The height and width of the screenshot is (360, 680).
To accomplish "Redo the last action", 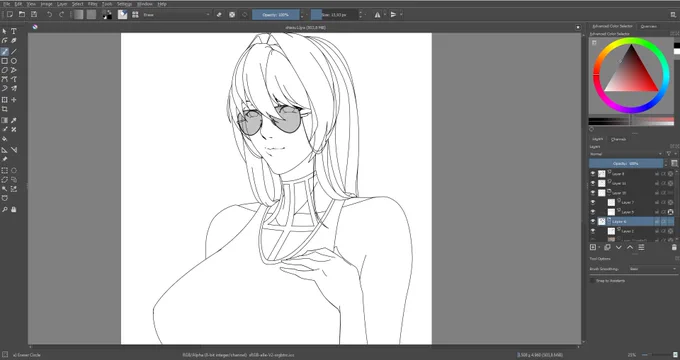I will (x=62, y=15).
